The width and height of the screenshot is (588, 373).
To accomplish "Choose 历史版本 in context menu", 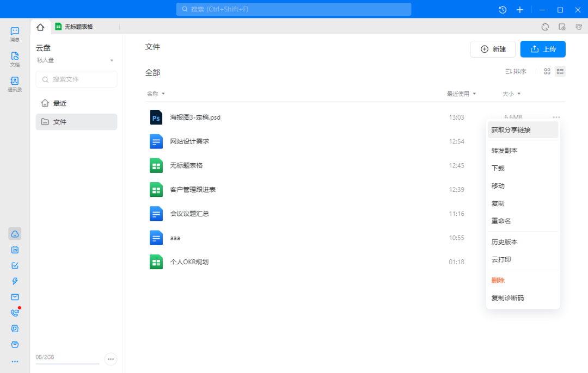I will [523, 242].
